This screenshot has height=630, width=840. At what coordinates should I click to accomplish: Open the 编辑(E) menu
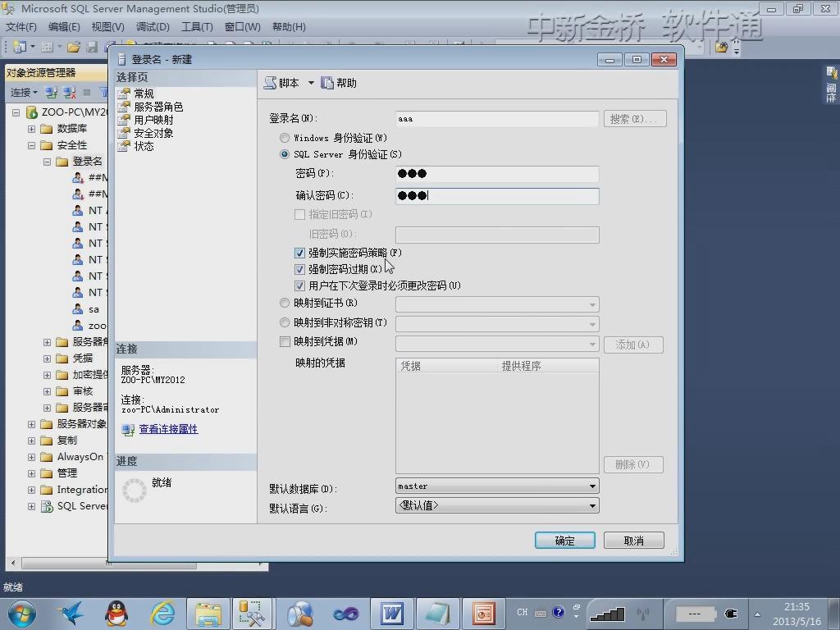(64, 27)
